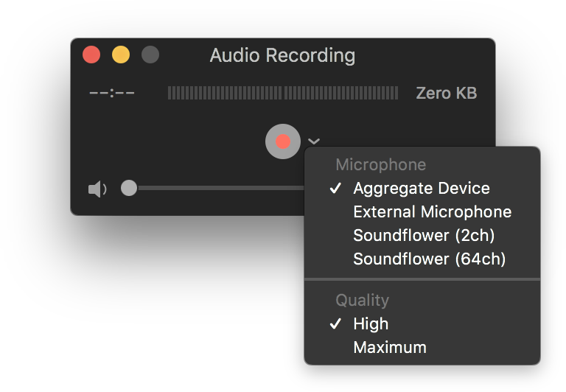Viewport: 566px width, 392px height.
Task: Click the Audio Recording window title
Action: 283,55
